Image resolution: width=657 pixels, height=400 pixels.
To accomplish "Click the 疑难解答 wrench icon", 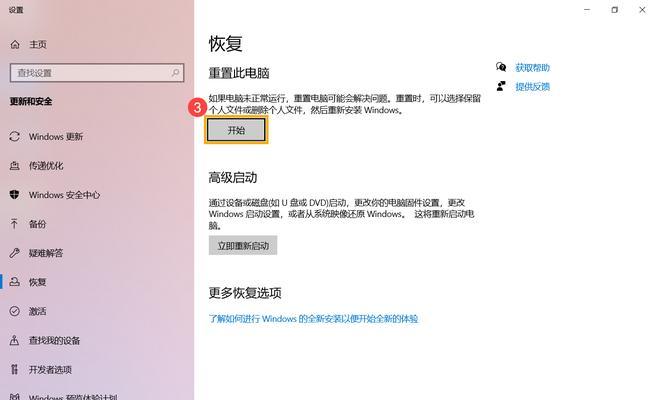I will (x=15, y=253).
